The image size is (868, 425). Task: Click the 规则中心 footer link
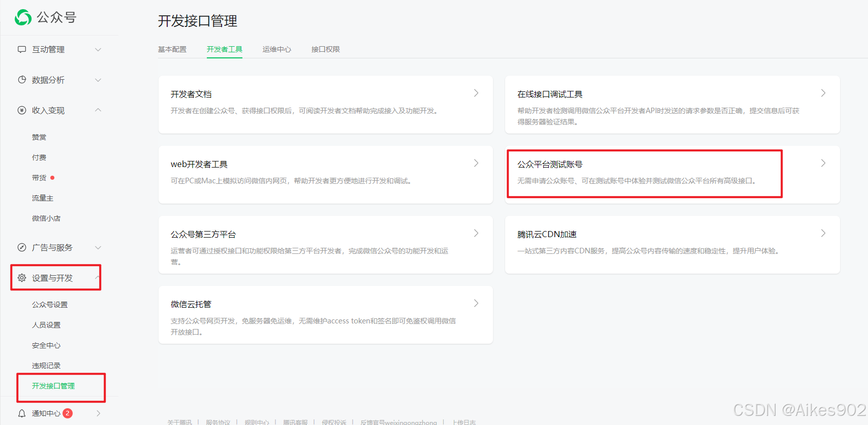click(x=257, y=422)
